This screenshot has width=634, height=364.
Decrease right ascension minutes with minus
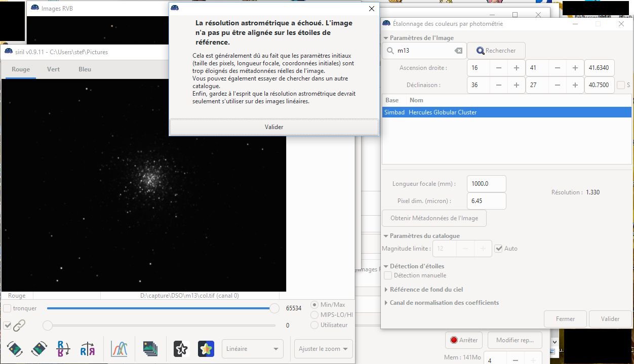click(x=558, y=67)
